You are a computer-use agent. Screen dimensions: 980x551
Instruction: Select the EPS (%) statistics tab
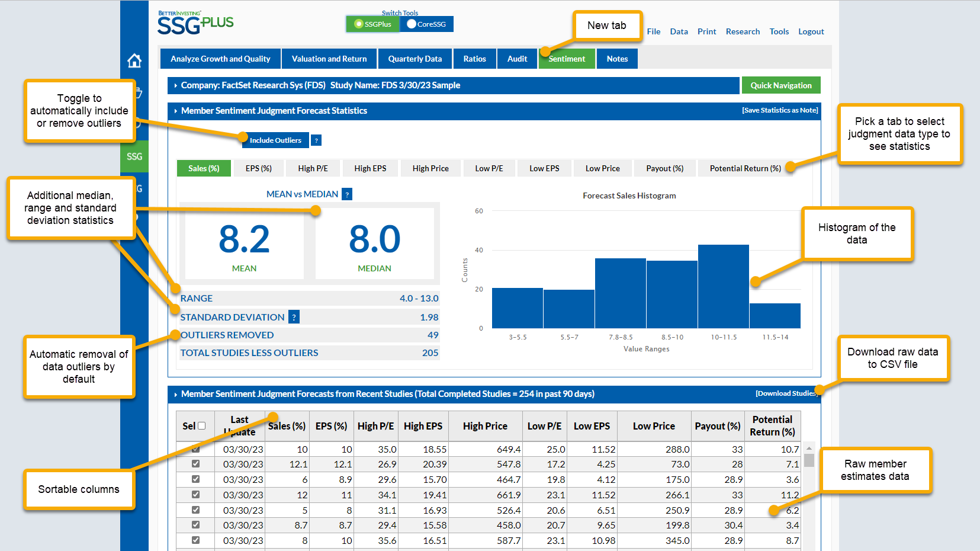click(259, 168)
